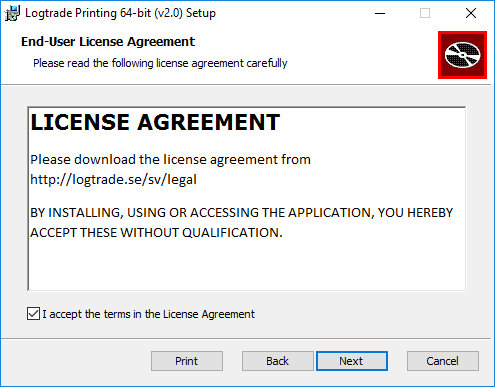The image size is (495, 387).
Task: Click the LICENSE AGREEMENT heading
Action: click(x=155, y=122)
